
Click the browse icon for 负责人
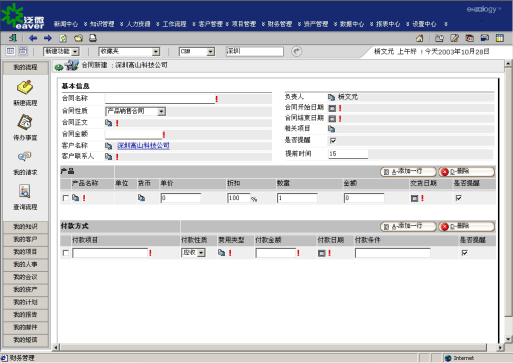[331, 97]
